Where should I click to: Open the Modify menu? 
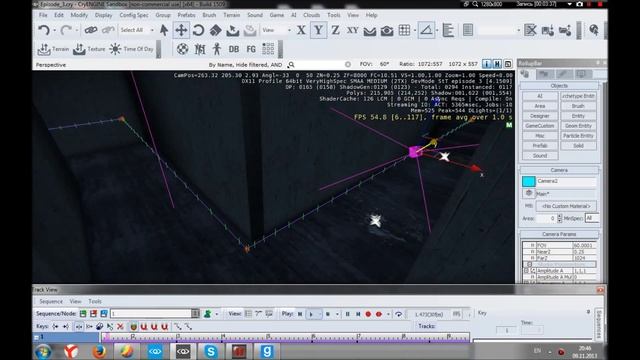point(79,15)
